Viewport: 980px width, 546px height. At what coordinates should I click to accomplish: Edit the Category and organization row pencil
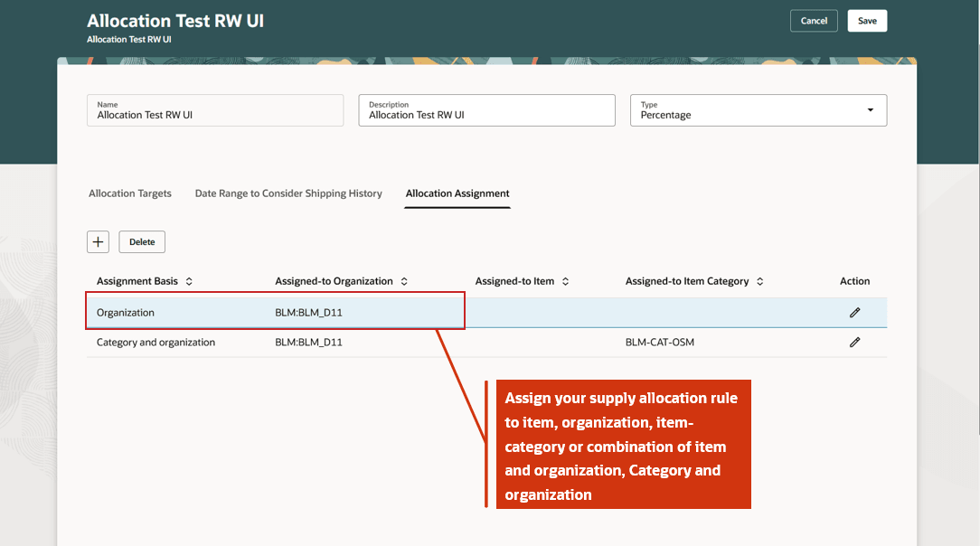854,343
